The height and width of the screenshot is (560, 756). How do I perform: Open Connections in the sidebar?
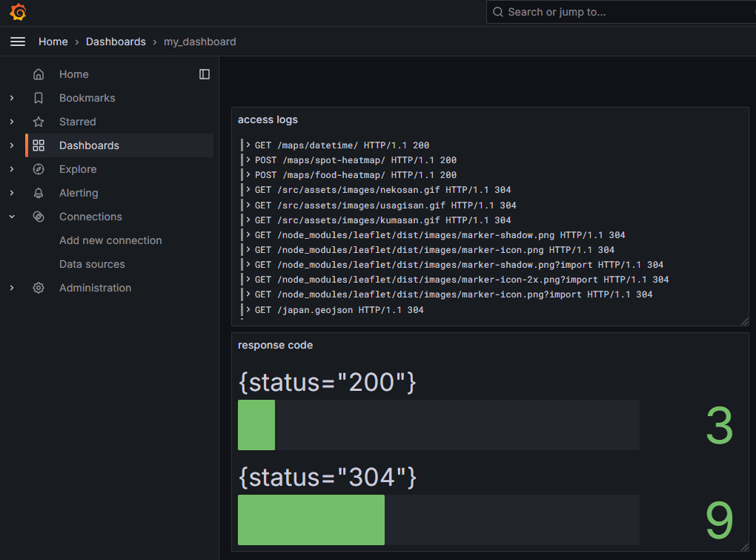click(90, 217)
